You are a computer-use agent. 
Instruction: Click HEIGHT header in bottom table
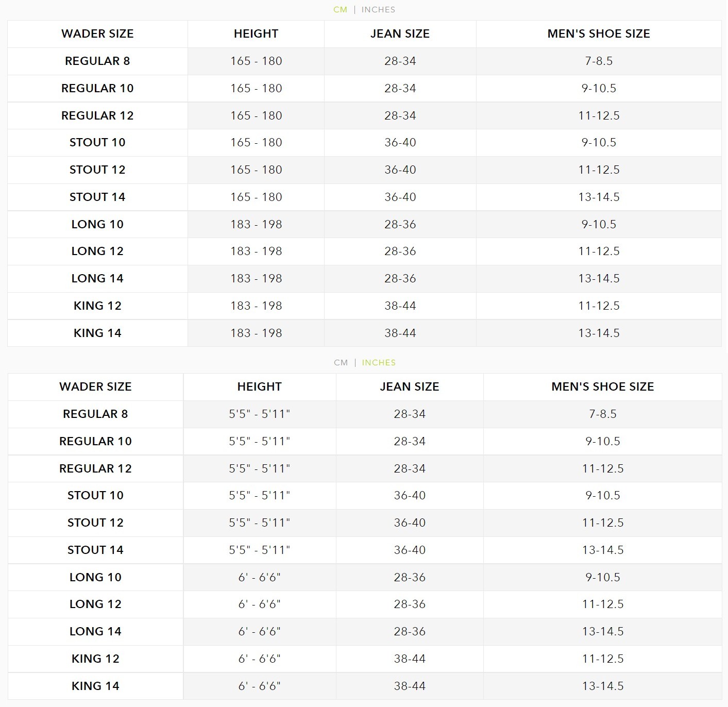[260, 387]
